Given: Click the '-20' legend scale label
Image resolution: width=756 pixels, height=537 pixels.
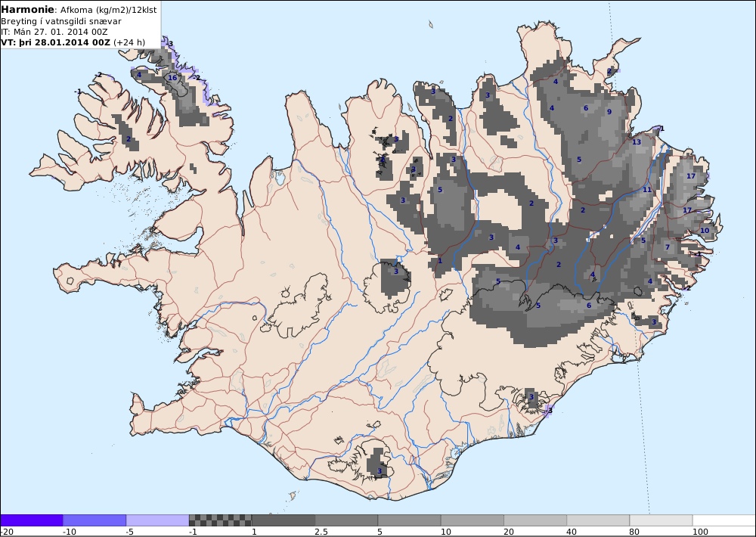Looking at the screenshot, I should tap(7, 532).
